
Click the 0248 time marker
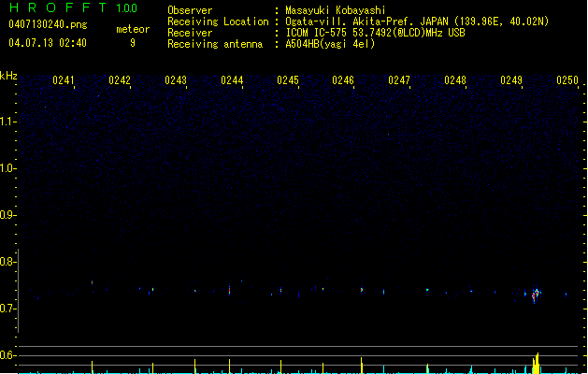click(x=455, y=80)
